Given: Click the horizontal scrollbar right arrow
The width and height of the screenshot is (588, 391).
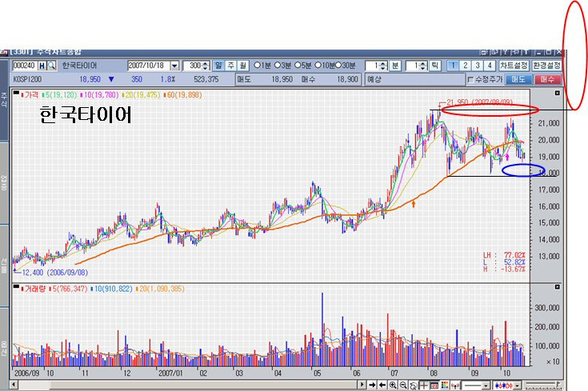Looking at the screenshot, I should [x=362, y=385].
